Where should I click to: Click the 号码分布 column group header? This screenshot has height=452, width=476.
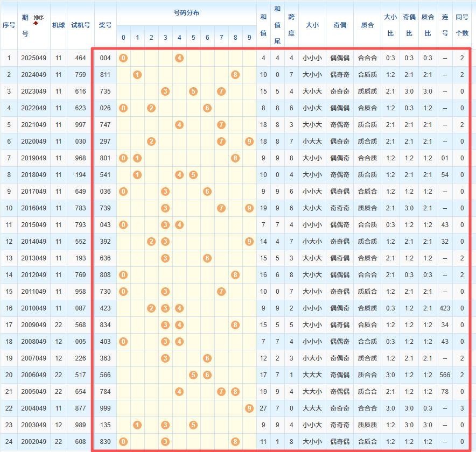(x=186, y=13)
